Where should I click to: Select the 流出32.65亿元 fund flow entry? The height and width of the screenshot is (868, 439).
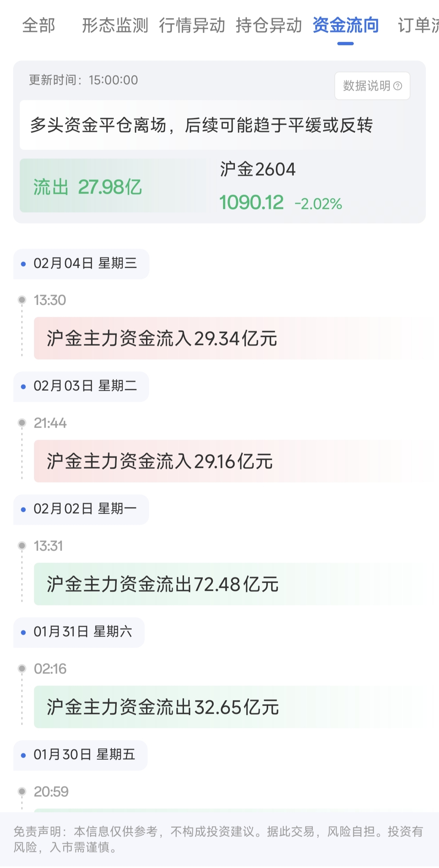point(163,707)
